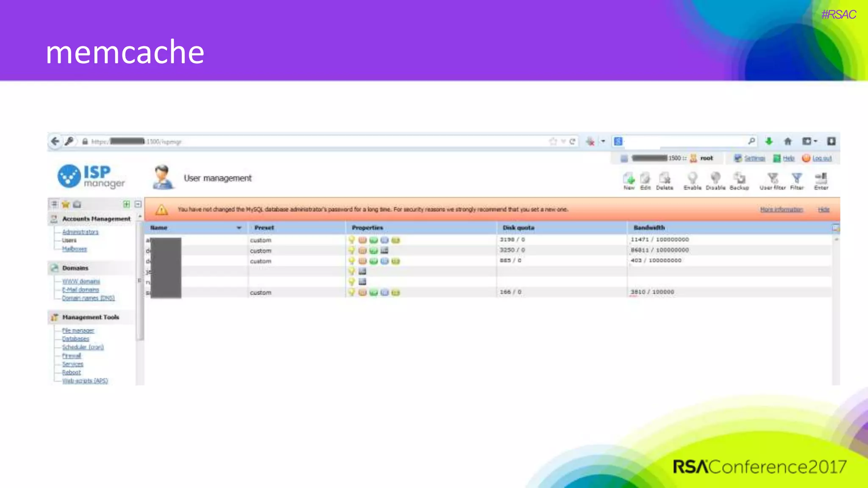Open the search engine dropdown arrow
Screen dimensions: 868x488
(x=603, y=141)
